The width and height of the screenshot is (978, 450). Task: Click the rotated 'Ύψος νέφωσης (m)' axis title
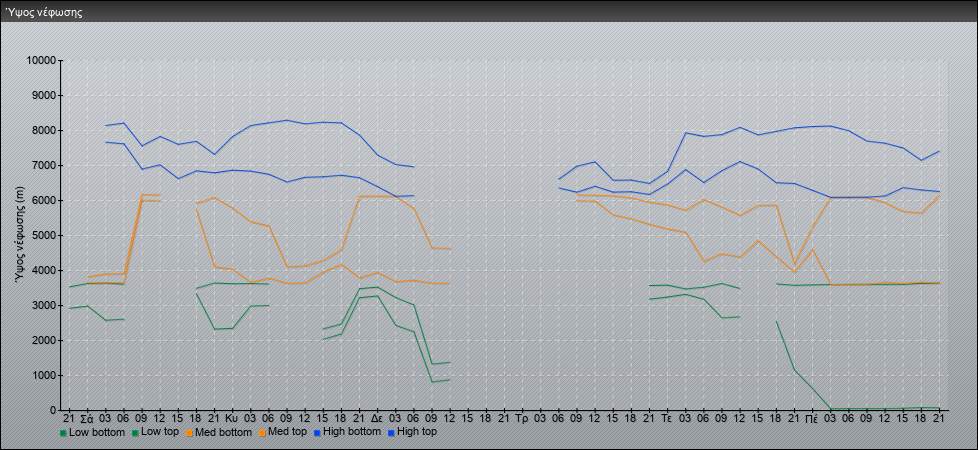pyautogui.click(x=22, y=235)
